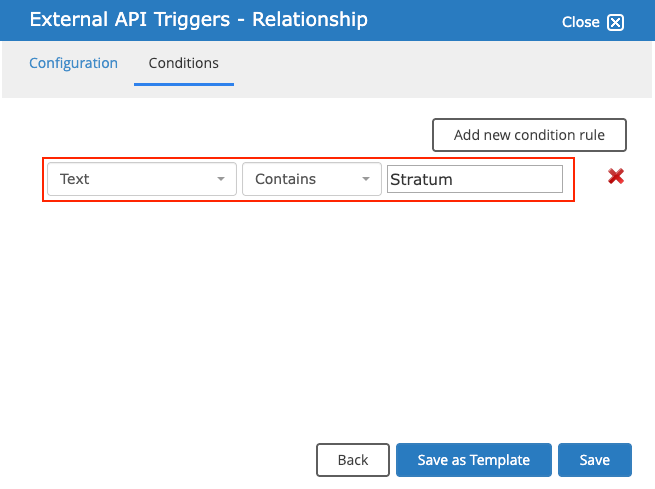Save the trigger conditions
The height and width of the screenshot is (489, 655).
[x=594, y=460]
